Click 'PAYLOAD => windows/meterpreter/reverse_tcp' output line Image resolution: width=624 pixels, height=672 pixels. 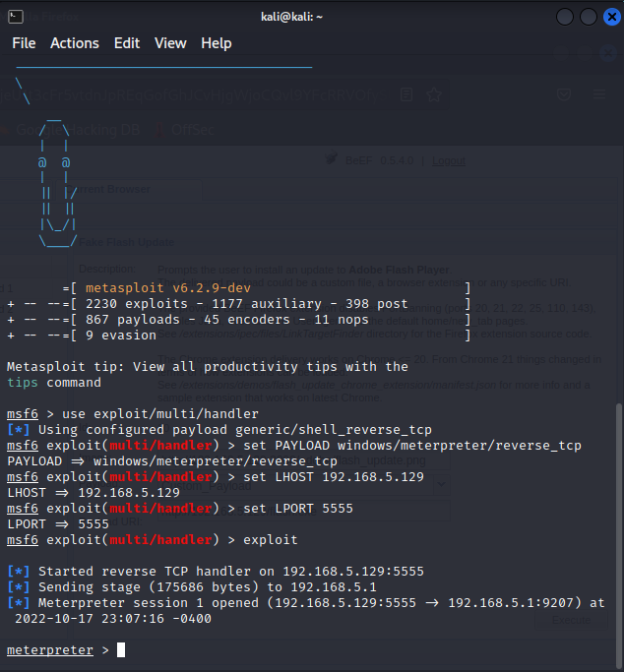tap(172, 461)
